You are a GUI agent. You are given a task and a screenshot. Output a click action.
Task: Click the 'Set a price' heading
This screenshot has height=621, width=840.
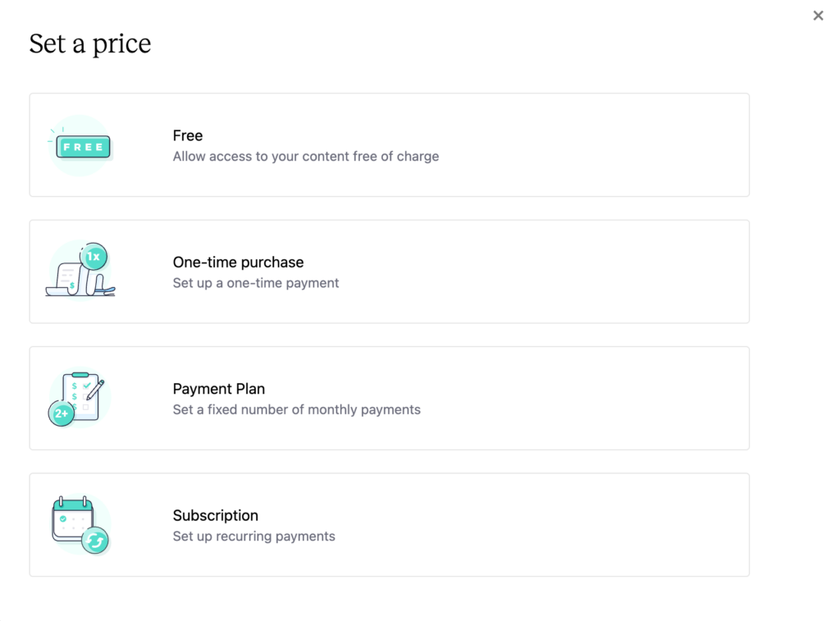tap(90, 44)
